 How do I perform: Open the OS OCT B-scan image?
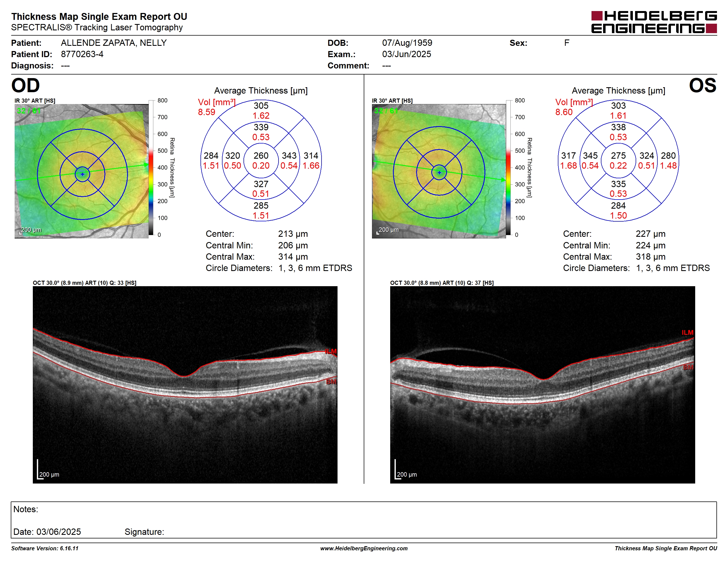(x=543, y=385)
